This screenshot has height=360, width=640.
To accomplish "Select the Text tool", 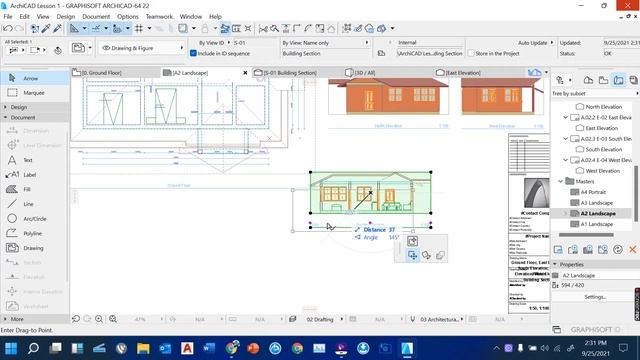I will (35, 160).
